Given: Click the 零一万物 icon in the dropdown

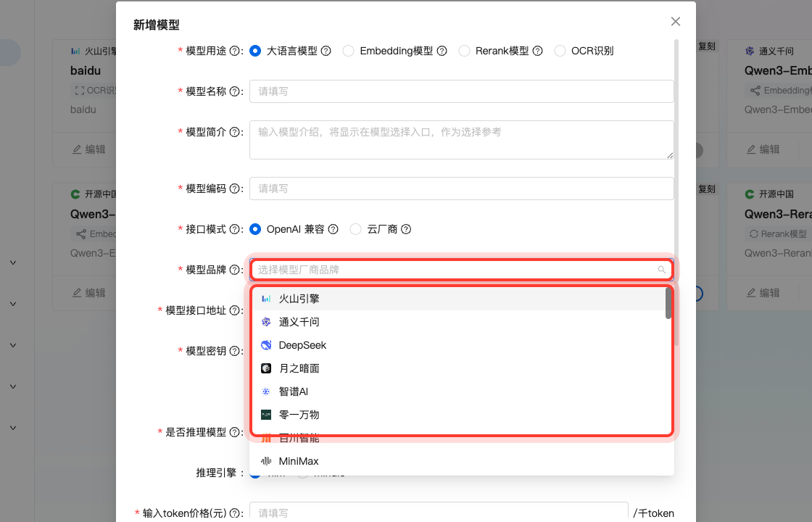Looking at the screenshot, I should tap(266, 414).
